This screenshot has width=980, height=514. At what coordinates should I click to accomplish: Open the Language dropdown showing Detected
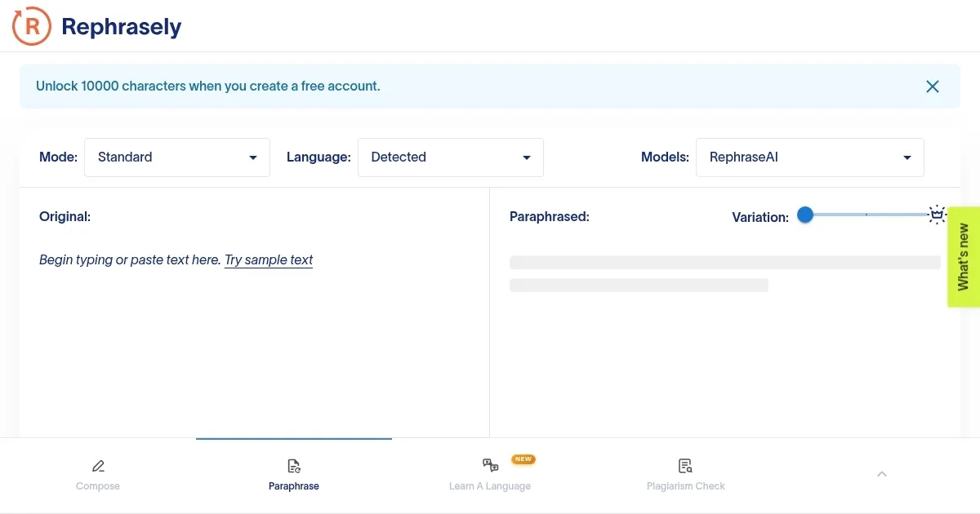pyautogui.click(x=450, y=157)
